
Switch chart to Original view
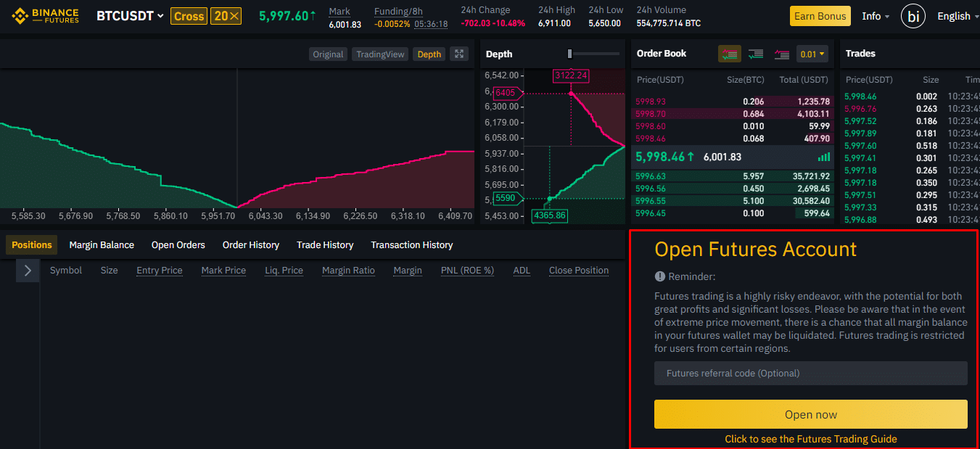tap(328, 54)
